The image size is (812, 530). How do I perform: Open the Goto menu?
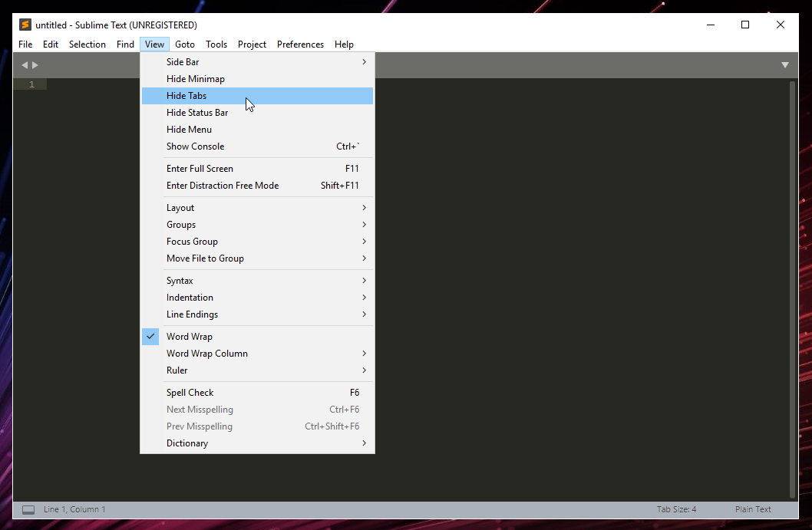[x=185, y=44]
